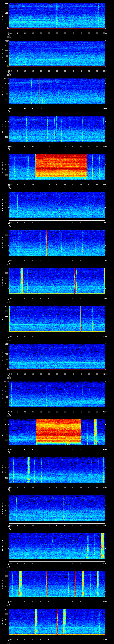The width and height of the screenshot is (114, 644).
Task: Click the red vertical line near 34s in the 22:44 spectrogram
Action: pyautogui.click(x=63, y=508)
